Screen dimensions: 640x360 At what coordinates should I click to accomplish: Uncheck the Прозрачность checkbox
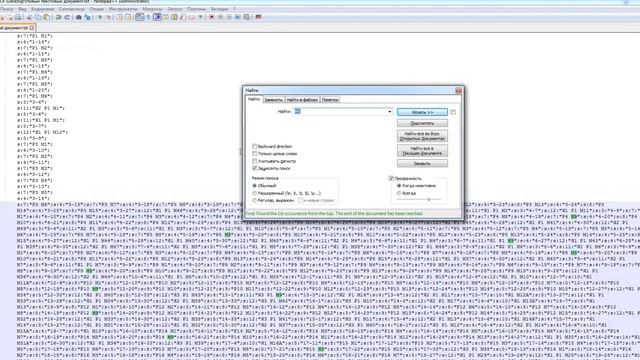point(391,178)
